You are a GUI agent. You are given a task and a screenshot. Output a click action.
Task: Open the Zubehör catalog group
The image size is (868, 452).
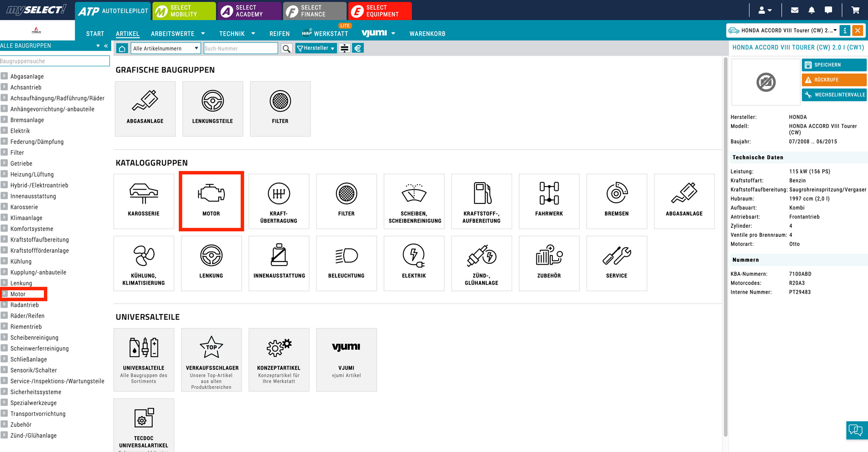(549, 263)
